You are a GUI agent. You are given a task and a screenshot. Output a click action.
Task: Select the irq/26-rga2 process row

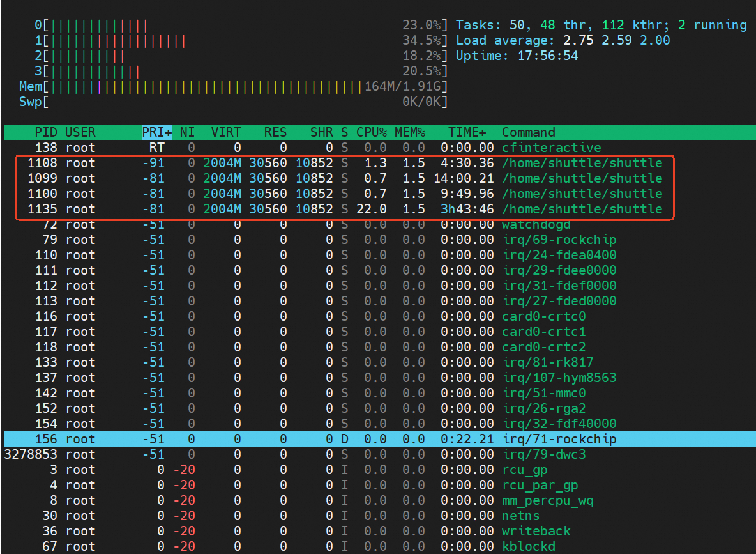[379, 408]
